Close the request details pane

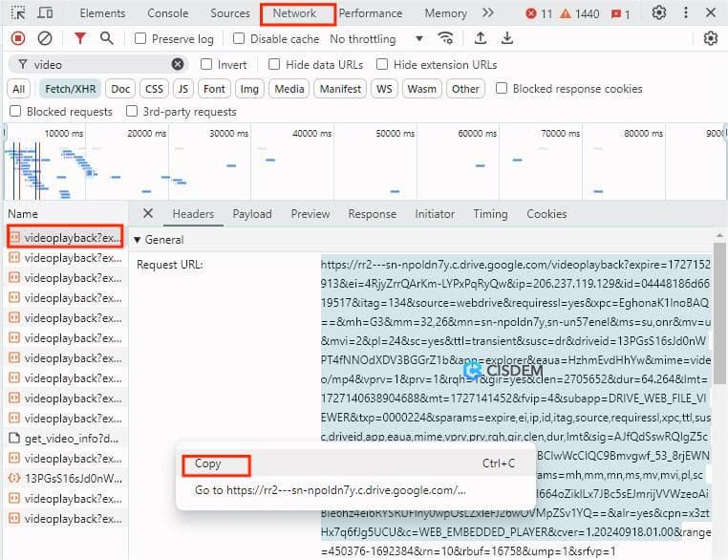point(148,213)
